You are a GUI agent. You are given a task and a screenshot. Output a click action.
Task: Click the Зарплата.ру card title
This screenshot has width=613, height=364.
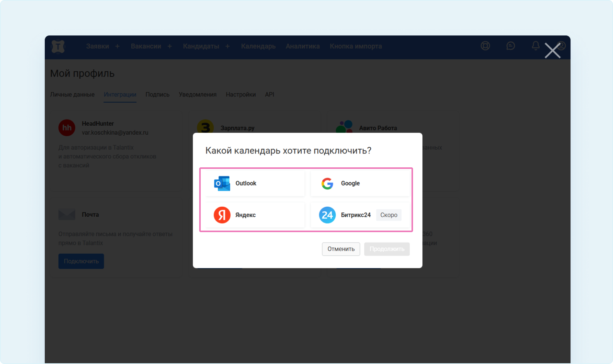(237, 128)
